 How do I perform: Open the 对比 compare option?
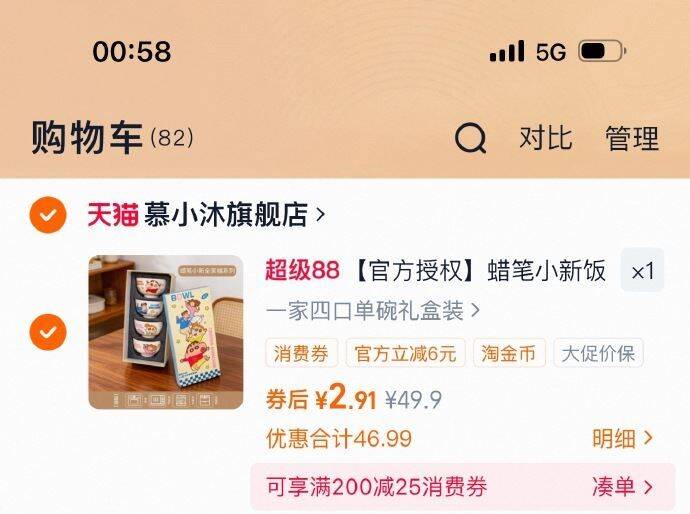[x=546, y=138]
